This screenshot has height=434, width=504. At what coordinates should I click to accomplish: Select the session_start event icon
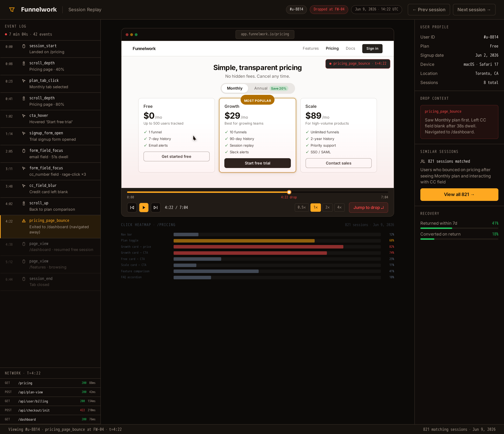[x=24, y=46]
